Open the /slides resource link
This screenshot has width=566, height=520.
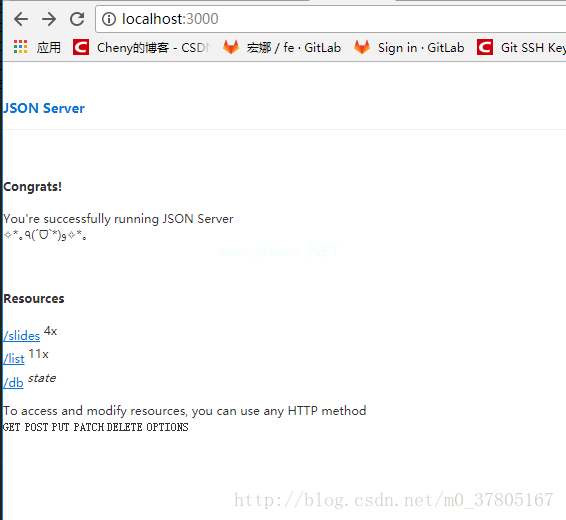pos(22,336)
